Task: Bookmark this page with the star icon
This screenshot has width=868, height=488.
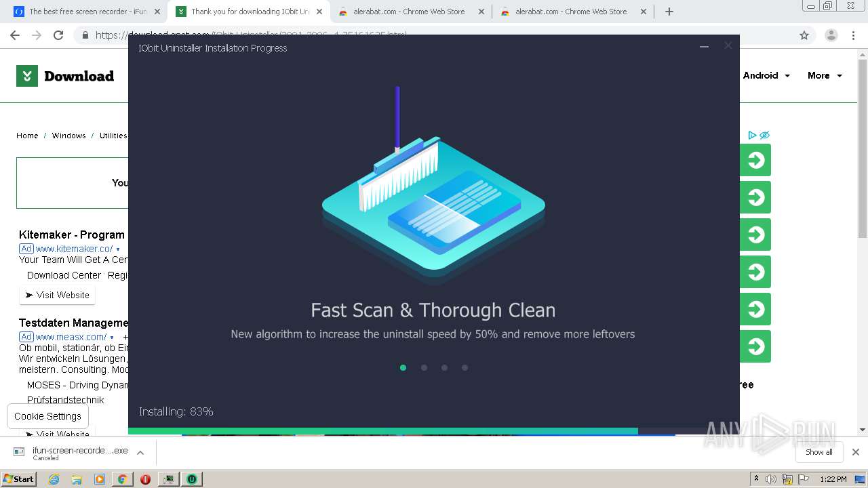Action: coord(804,35)
